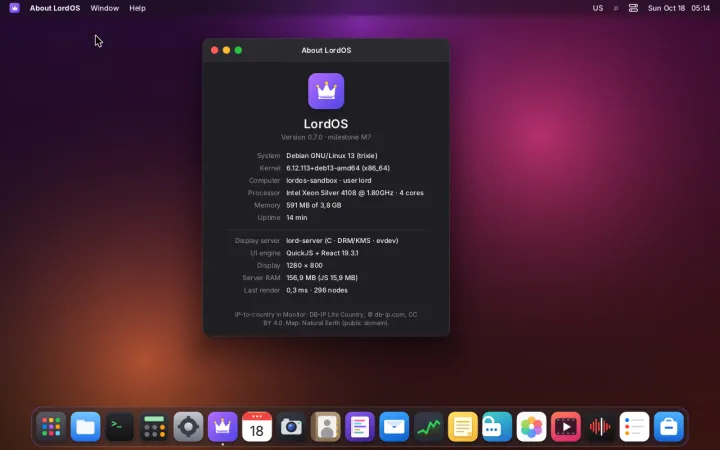Click the Debian GNU/Linux 13 (trixie) value
720x450 pixels.
(x=332, y=156)
